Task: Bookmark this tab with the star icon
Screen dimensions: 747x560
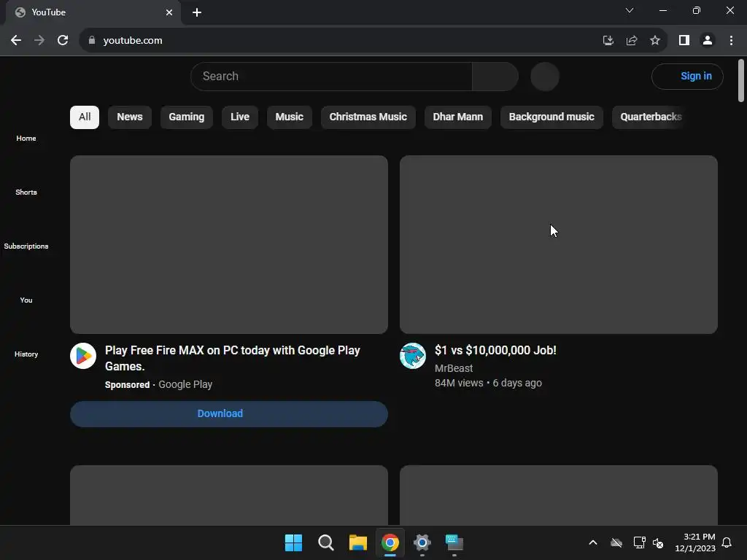Action: (655, 41)
